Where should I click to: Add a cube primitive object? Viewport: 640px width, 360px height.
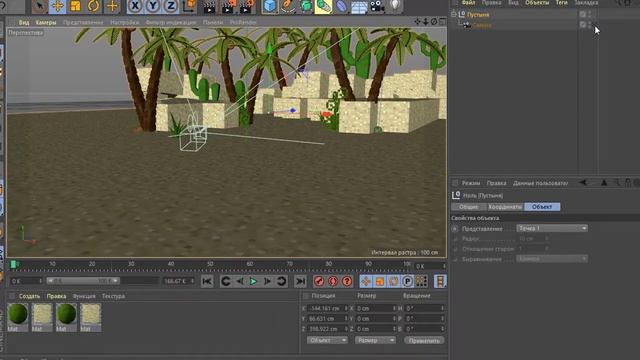270,6
